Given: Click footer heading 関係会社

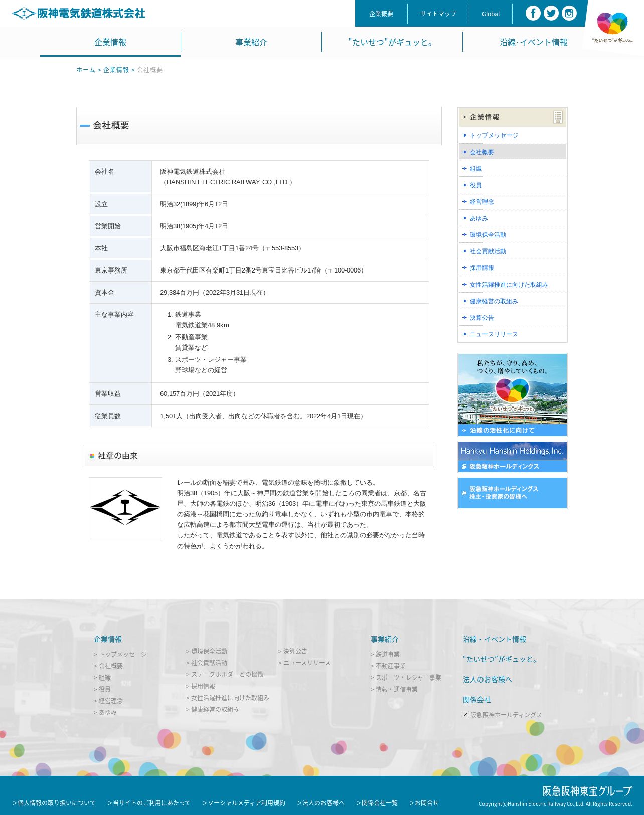Looking at the screenshot, I should pos(477,700).
